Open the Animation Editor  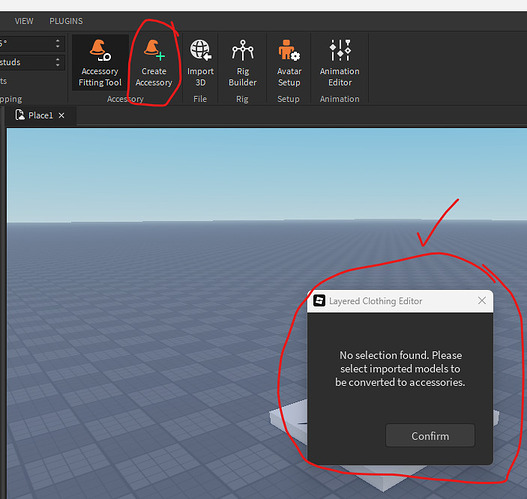pos(339,63)
